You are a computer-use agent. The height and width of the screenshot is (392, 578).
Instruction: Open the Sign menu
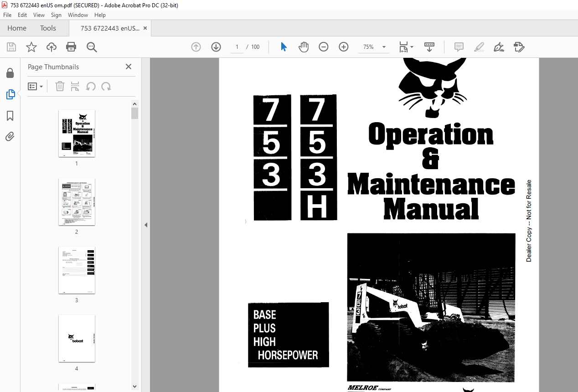(x=56, y=15)
